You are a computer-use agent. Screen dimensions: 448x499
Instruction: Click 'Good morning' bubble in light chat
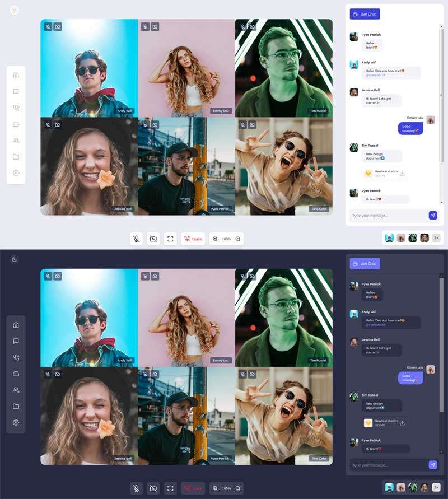410,129
